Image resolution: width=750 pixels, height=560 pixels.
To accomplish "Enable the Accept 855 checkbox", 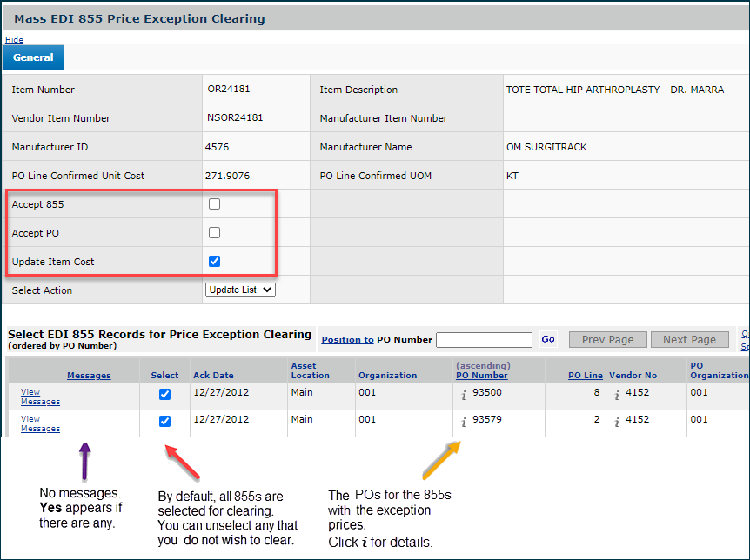I will [x=215, y=204].
